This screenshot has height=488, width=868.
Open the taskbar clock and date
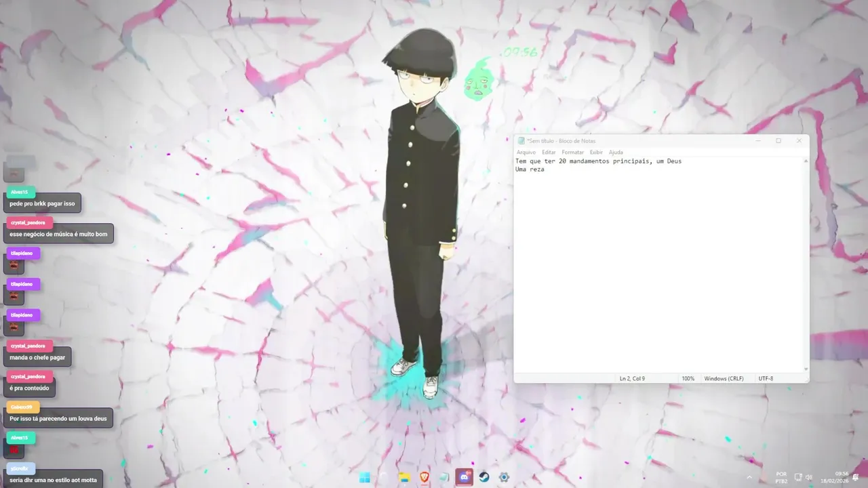tap(836, 477)
